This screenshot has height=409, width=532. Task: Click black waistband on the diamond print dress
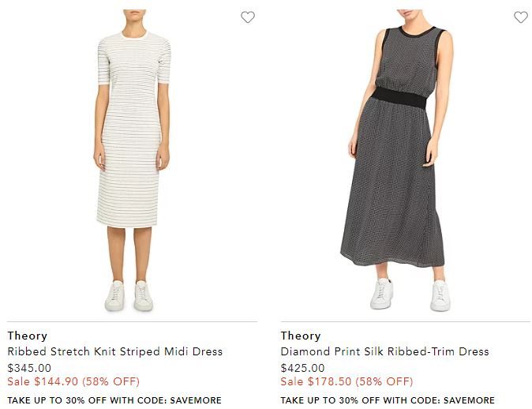tap(399, 98)
